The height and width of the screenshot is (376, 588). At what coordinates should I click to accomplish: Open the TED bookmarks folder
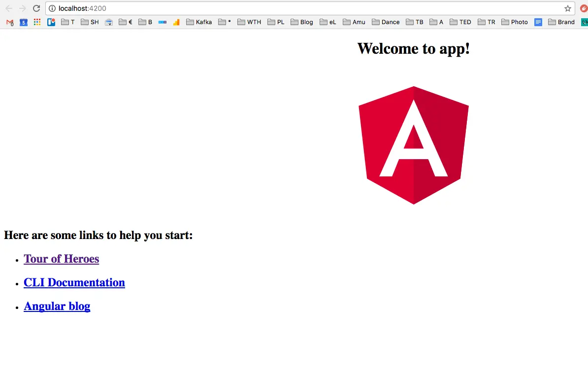coord(460,22)
